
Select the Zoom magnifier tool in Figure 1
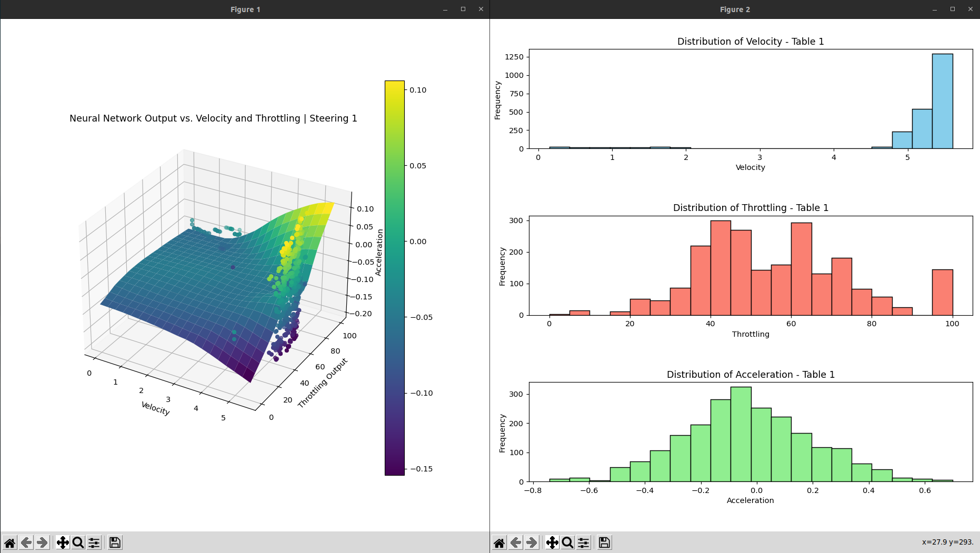click(78, 542)
